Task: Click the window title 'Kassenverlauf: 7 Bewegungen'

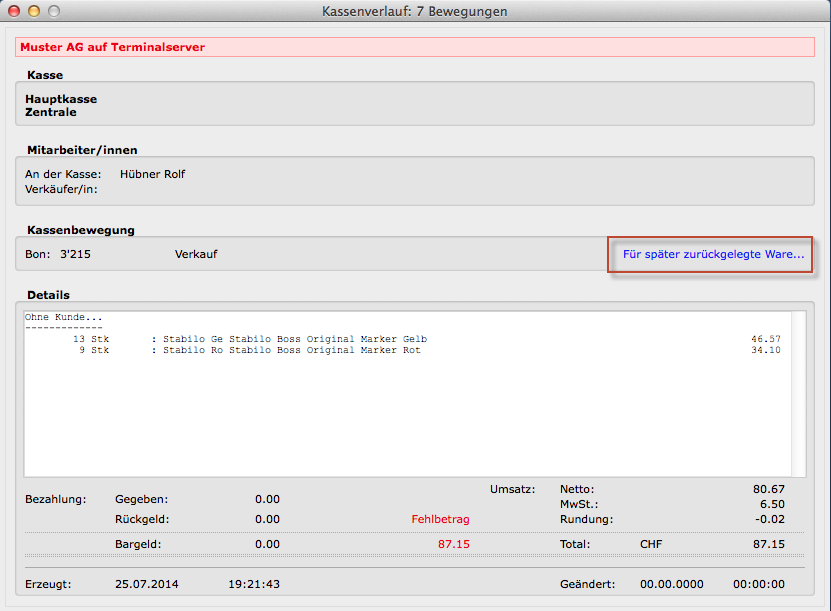Action: pos(414,11)
